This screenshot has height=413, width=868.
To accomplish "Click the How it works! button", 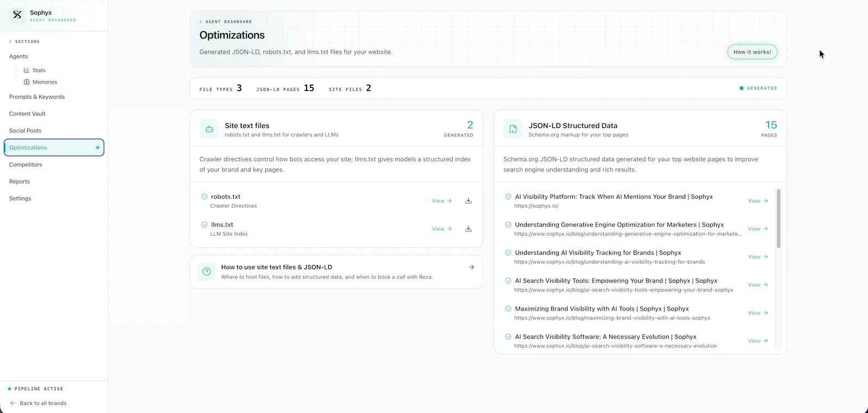I will tap(752, 52).
